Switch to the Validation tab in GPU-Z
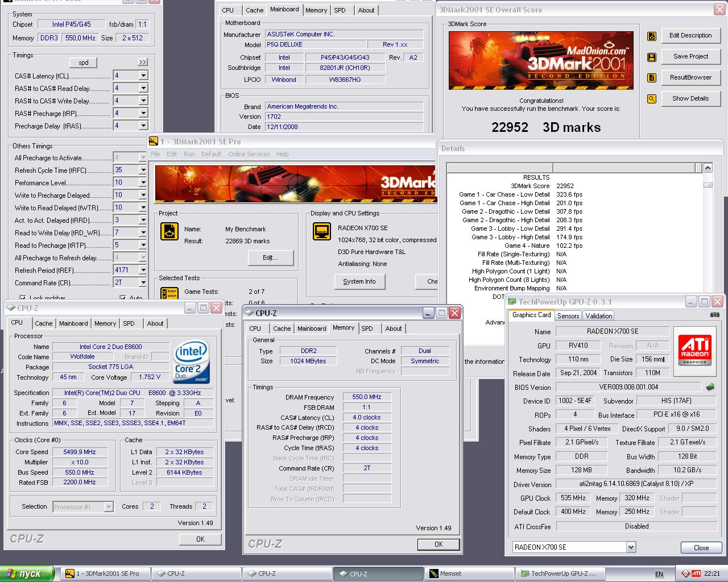This screenshot has height=582, width=728. [599, 316]
